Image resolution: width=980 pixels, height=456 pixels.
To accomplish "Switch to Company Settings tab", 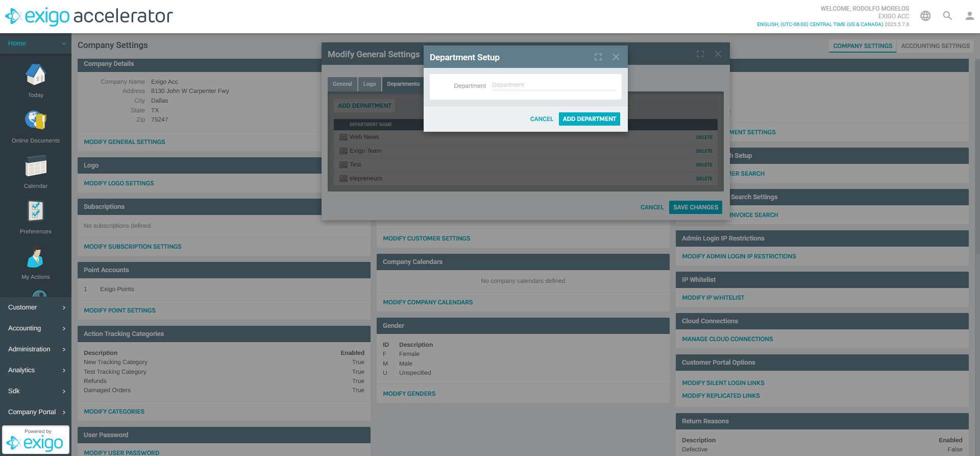I will [x=863, y=46].
